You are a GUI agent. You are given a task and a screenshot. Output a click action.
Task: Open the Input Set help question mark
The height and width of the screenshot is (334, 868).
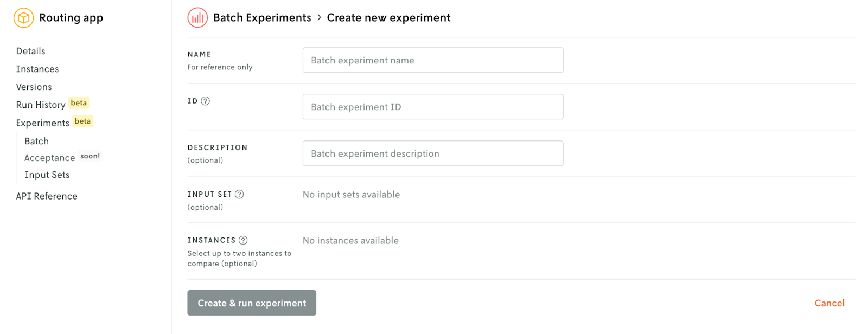coord(239,194)
